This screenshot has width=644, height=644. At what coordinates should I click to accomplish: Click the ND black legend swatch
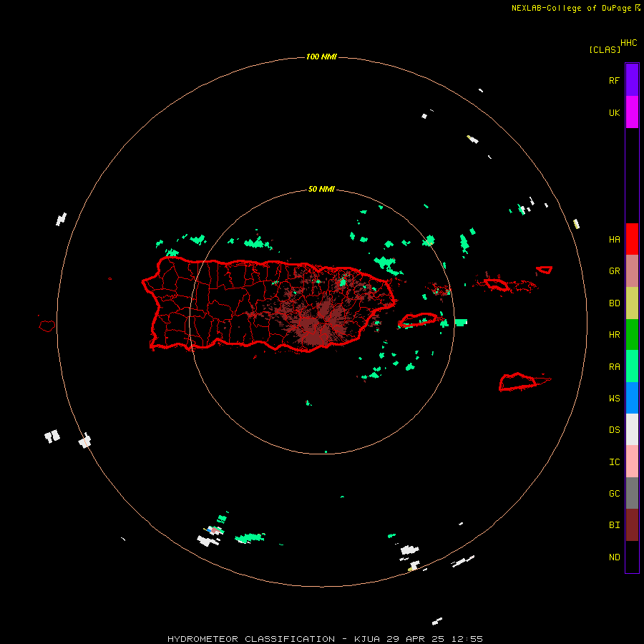point(632,557)
